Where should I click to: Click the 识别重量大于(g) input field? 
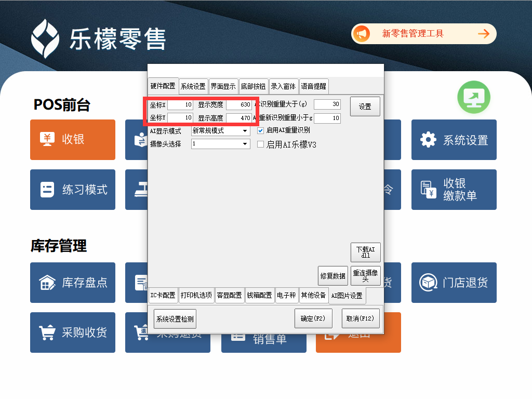[327, 104]
